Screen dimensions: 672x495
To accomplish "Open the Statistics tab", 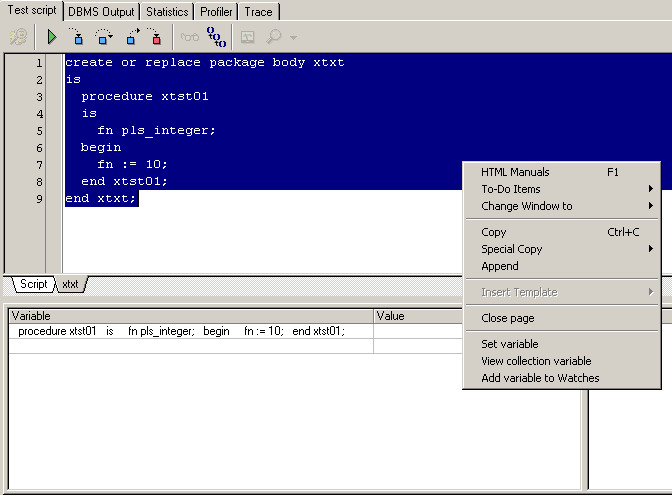I will pos(167,12).
